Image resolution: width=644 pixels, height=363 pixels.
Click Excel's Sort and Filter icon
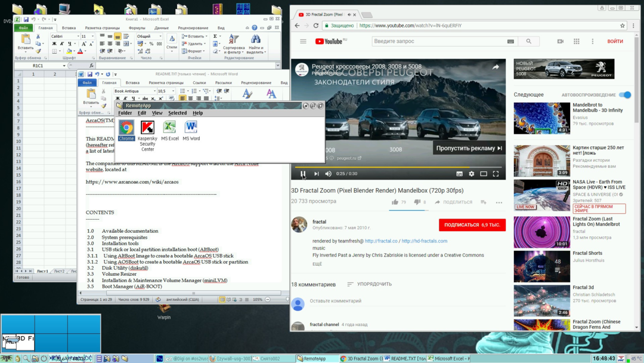(x=234, y=39)
